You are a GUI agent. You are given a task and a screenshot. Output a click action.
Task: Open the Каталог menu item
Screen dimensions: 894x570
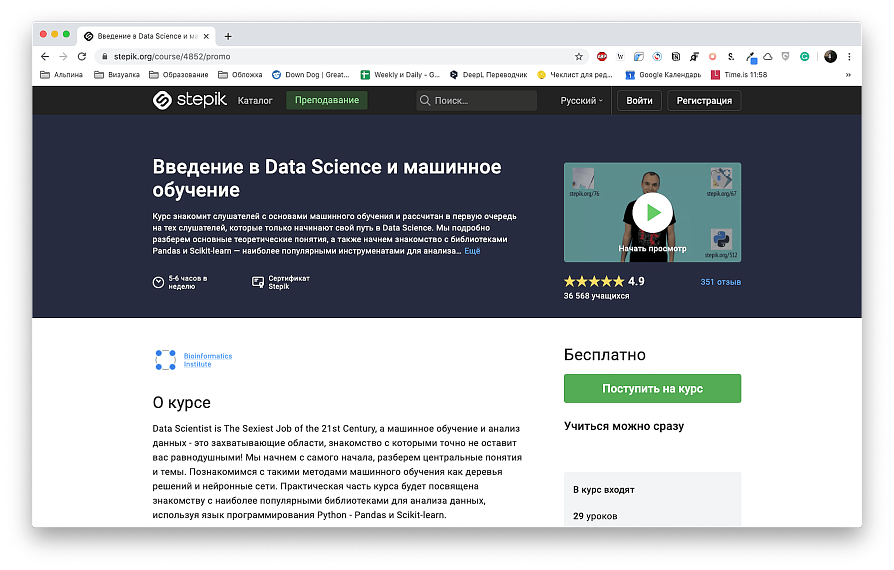(x=255, y=100)
